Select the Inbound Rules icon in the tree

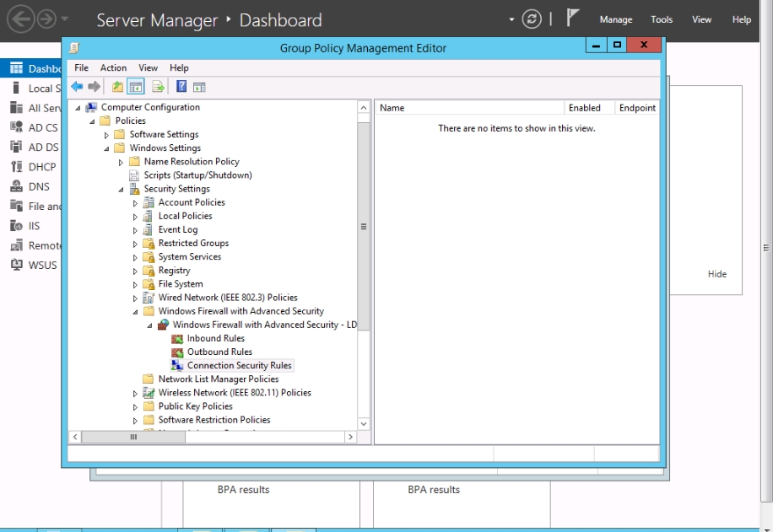coord(177,339)
